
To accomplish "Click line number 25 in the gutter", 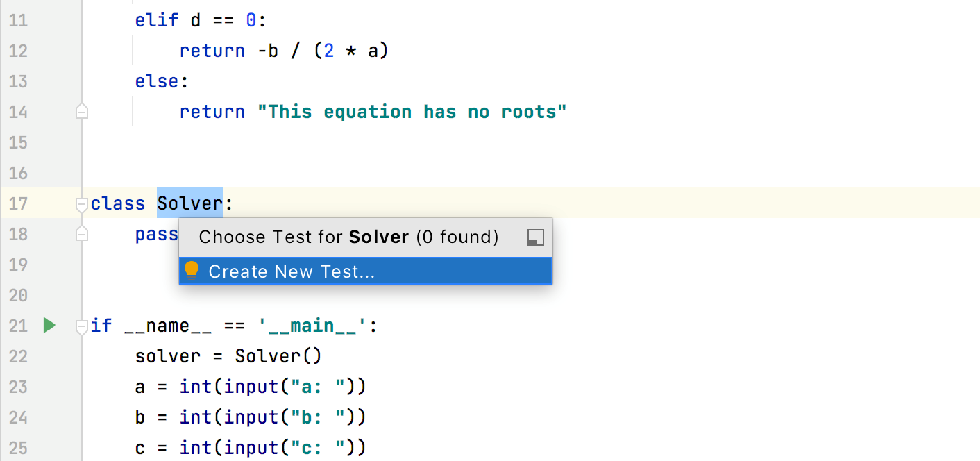I will (x=18, y=448).
